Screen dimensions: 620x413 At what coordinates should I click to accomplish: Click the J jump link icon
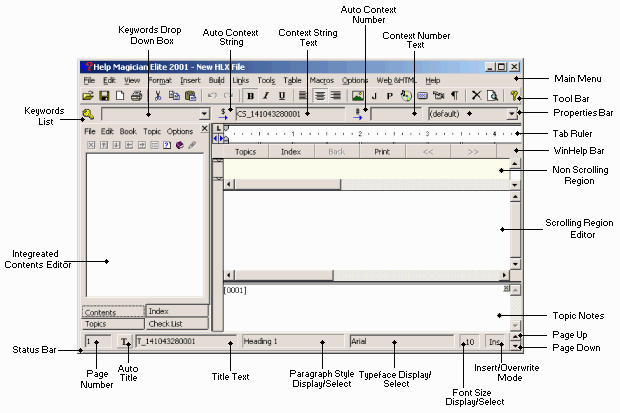374,96
